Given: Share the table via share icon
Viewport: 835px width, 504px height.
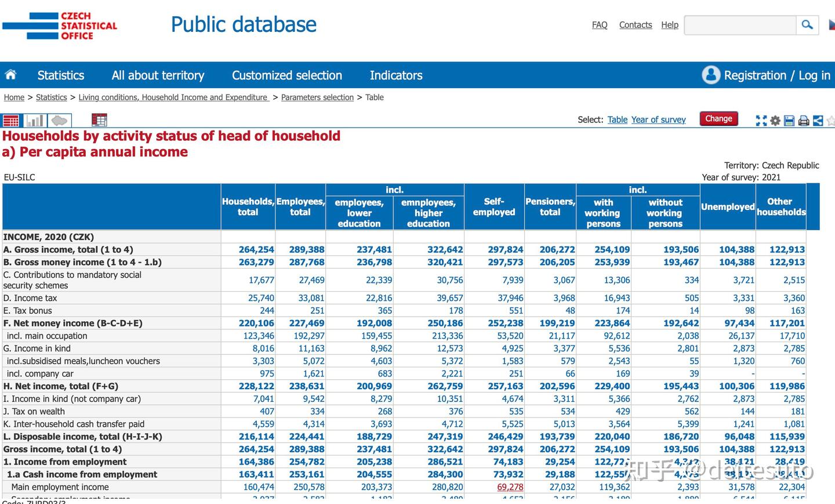Looking at the screenshot, I should point(818,121).
